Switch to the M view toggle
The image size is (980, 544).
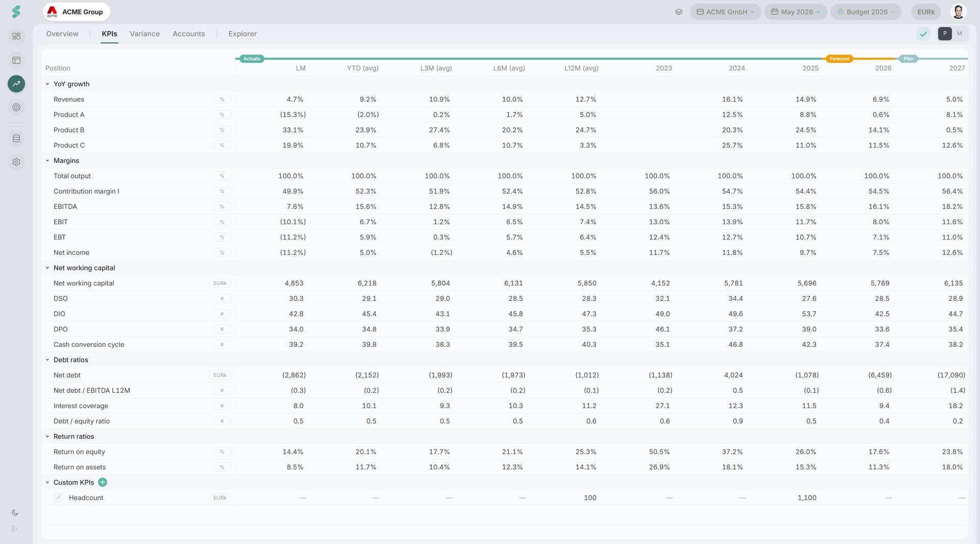pos(960,34)
